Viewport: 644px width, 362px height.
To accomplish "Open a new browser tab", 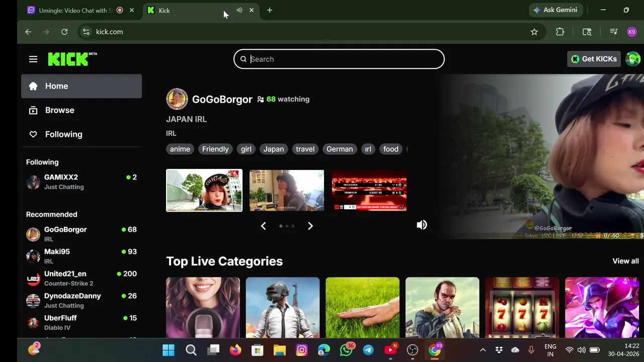I will tap(270, 10).
